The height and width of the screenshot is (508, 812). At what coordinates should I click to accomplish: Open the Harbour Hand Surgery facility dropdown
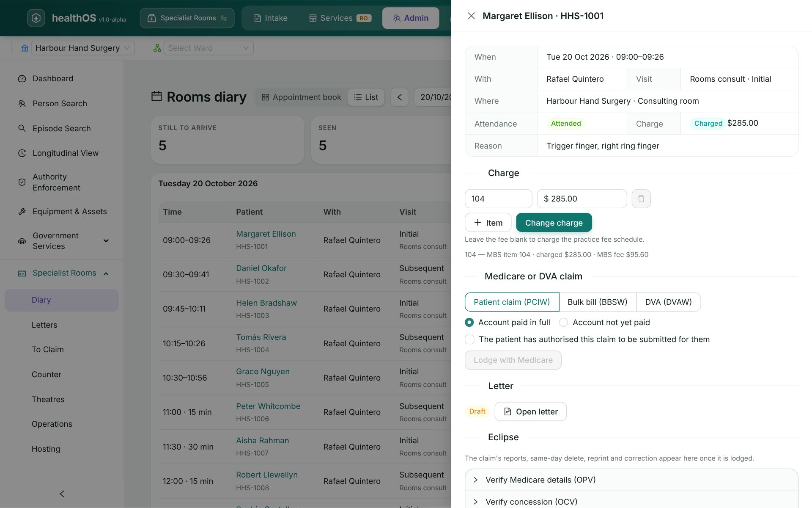pos(83,48)
